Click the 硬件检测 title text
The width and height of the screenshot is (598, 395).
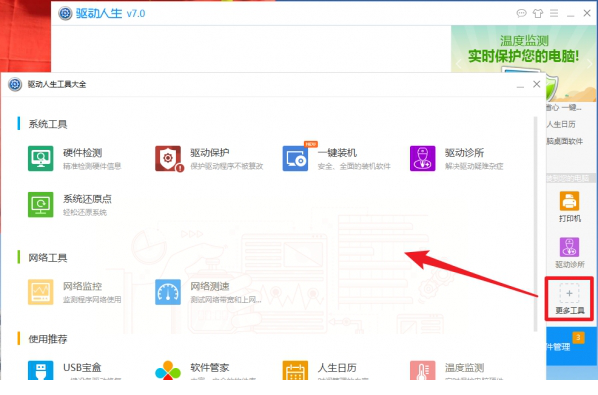point(82,153)
